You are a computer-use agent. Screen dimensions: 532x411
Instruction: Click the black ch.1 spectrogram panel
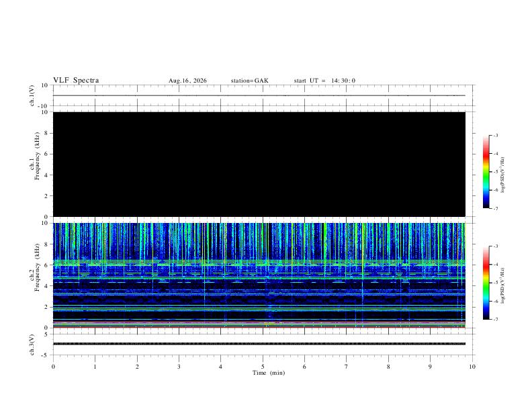(259, 164)
